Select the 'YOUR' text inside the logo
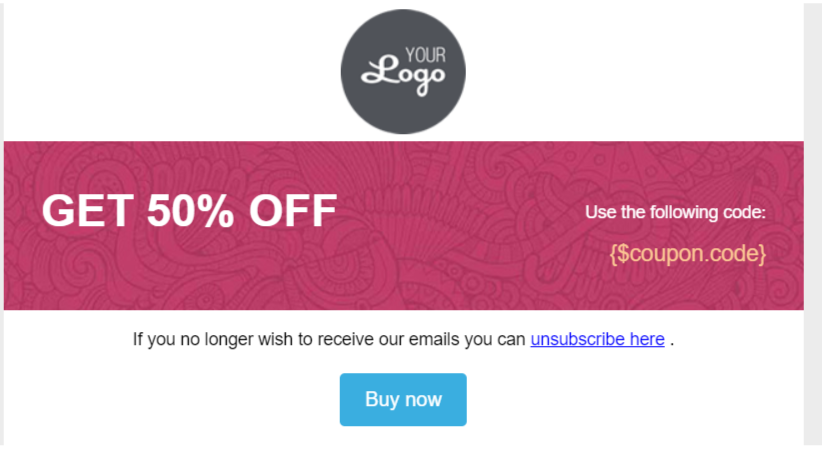This screenshot has width=822, height=452. coord(425,55)
